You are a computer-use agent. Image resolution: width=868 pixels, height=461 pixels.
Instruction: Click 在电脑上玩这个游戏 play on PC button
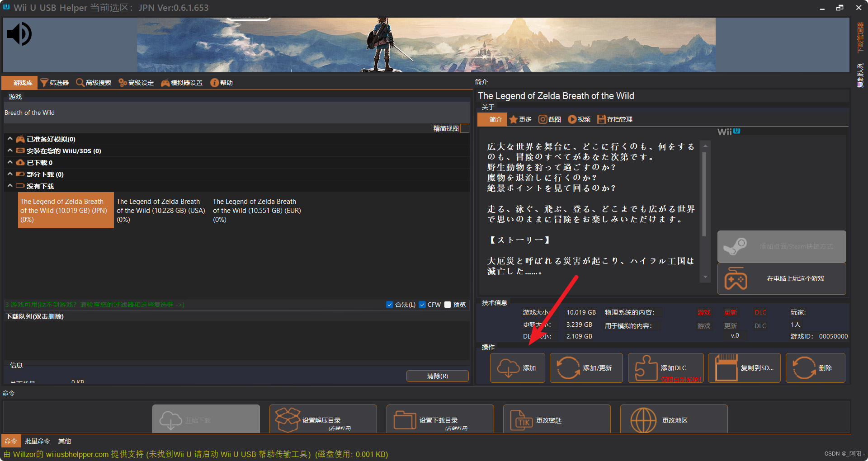[x=782, y=278]
